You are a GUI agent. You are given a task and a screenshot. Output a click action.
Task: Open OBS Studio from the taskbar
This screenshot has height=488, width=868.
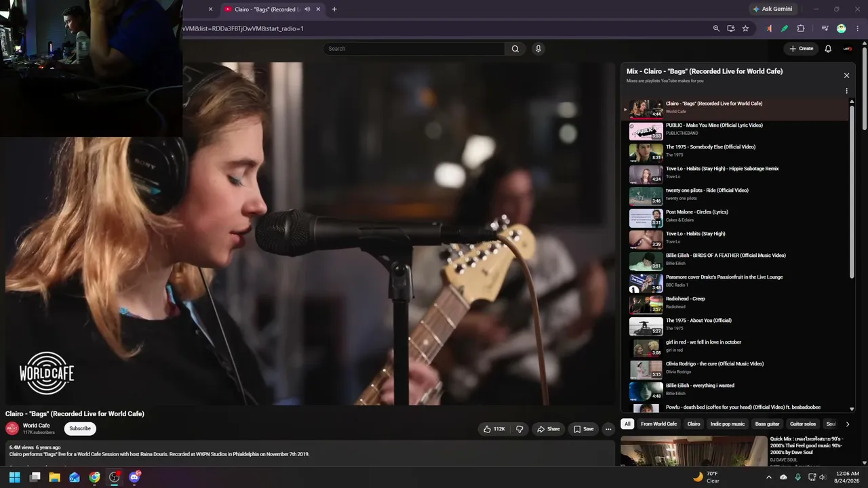[115, 477]
